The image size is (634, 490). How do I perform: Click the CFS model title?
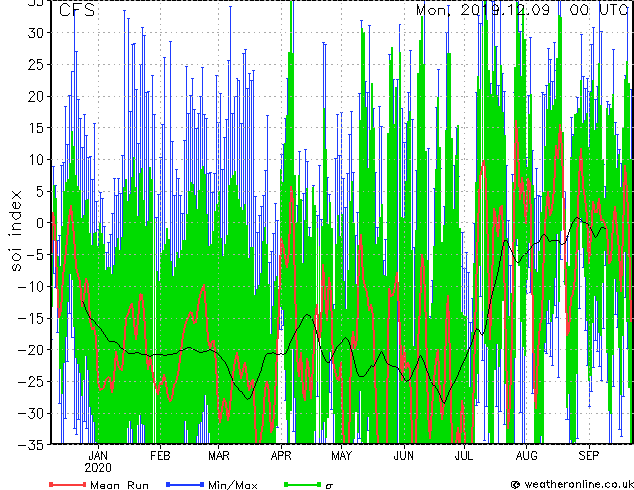77,11
